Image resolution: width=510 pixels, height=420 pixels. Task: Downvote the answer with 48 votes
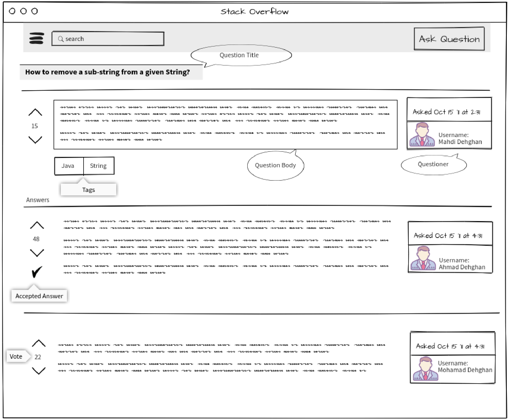click(37, 253)
